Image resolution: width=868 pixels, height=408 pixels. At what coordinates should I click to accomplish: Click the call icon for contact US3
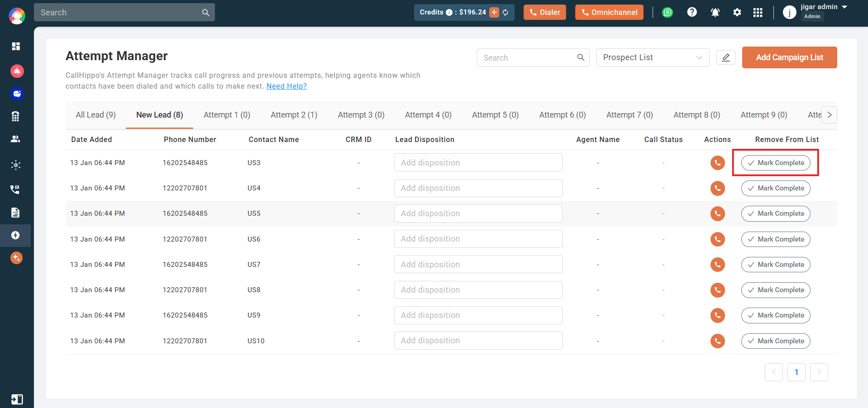(x=717, y=163)
